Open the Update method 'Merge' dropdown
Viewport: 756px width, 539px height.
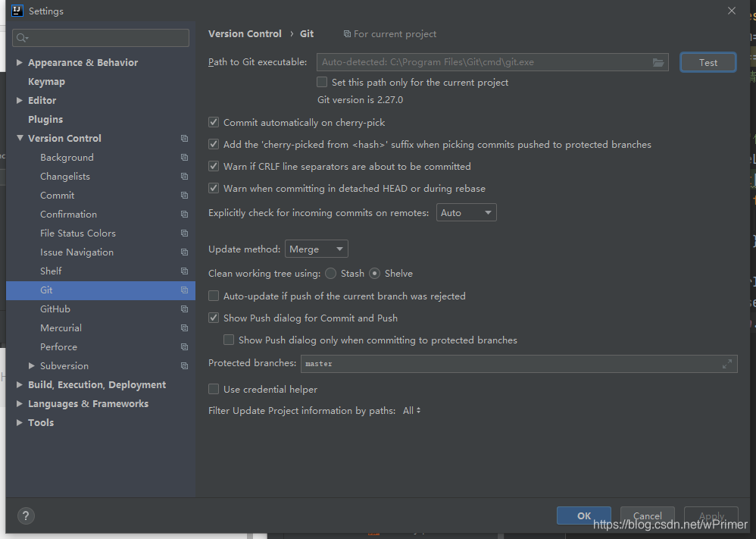tap(317, 249)
